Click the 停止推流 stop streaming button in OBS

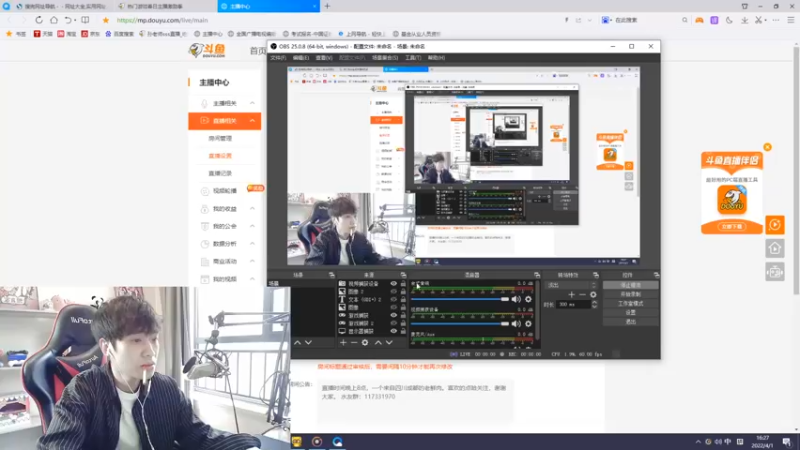point(631,285)
